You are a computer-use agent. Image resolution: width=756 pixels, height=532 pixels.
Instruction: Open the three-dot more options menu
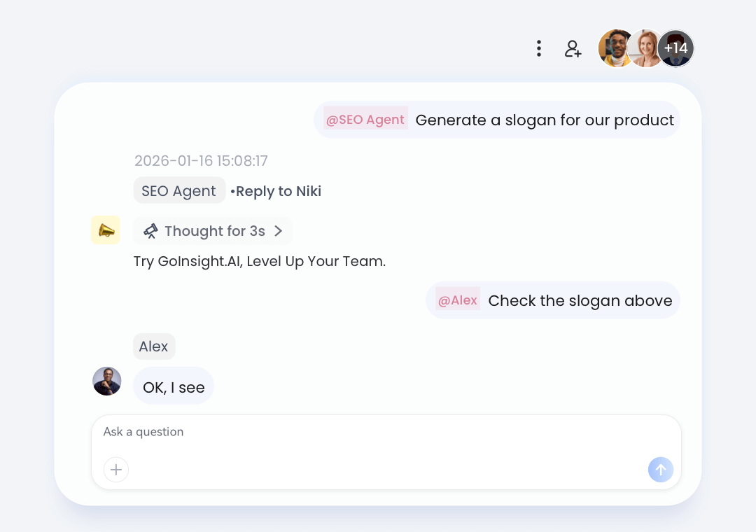(538, 48)
